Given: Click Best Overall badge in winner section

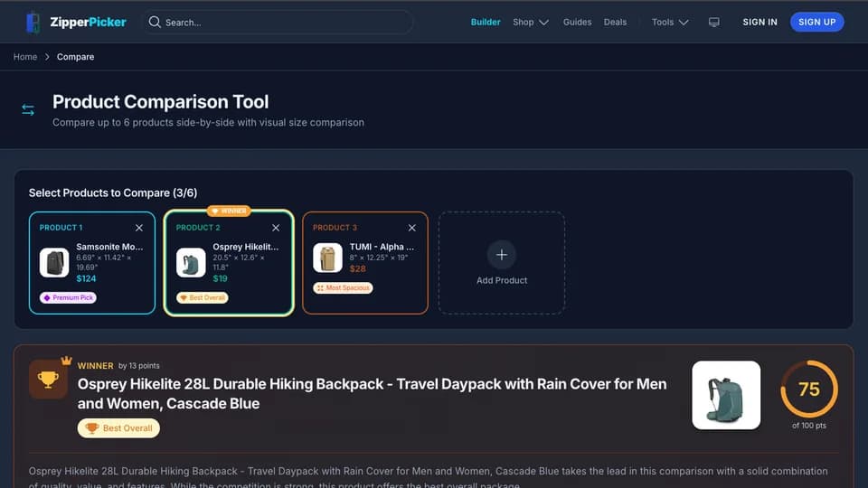Looking at the screenshot, I should [118, 428].
